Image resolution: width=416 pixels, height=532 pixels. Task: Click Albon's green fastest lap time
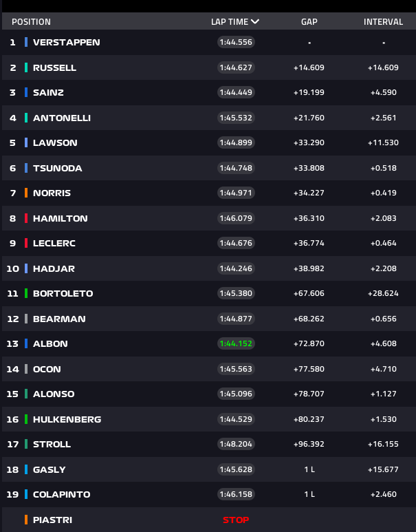(x=236, y=343)
